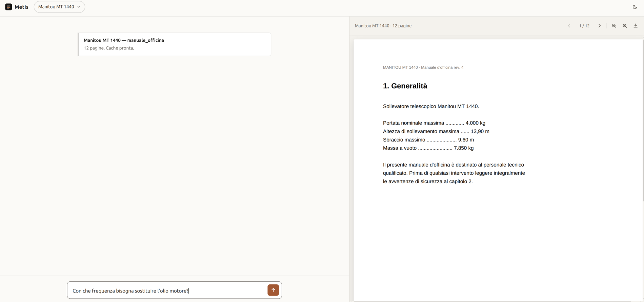Send the question with the arrow button
The width and height of the screenshot is (644, 302).
[x=273, y=290]
